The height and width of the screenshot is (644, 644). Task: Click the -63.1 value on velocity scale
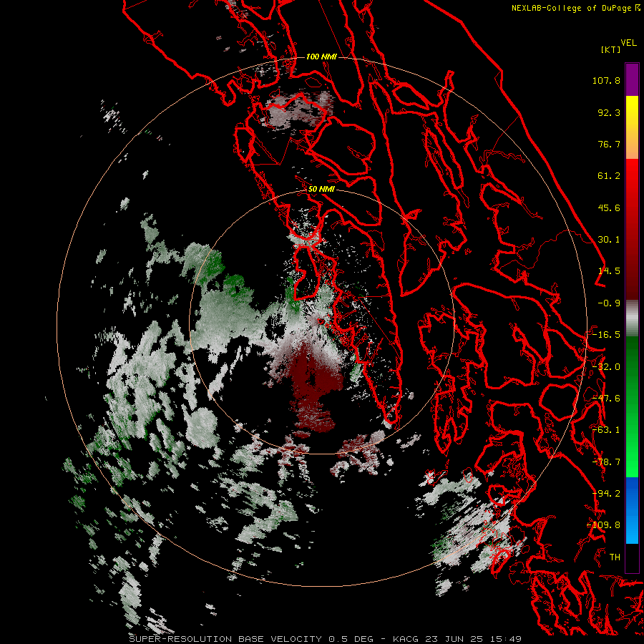[606, 430]
